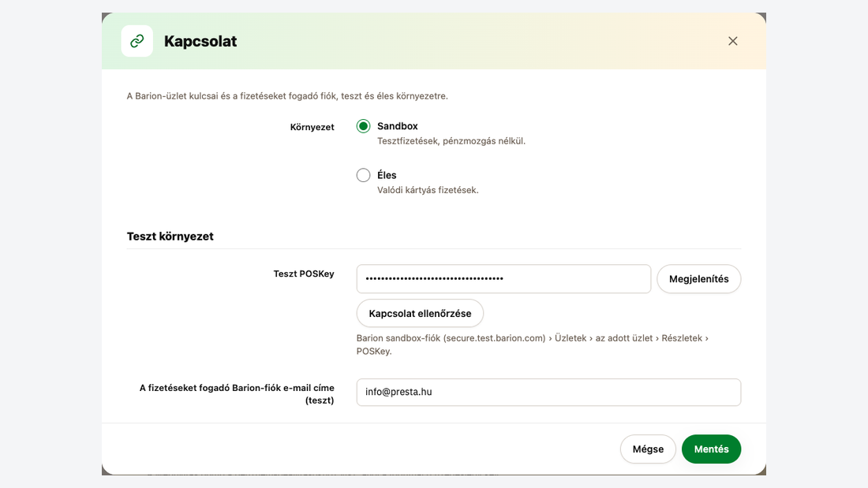
Task: Click the chain link icon beside Kapcsolat
Action: point(137,41)
